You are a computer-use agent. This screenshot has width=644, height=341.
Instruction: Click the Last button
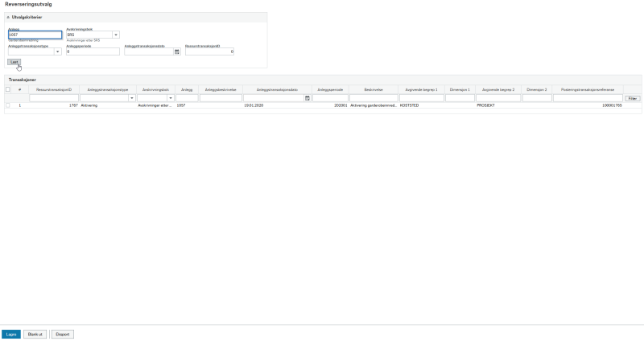(x=14, y=62)
